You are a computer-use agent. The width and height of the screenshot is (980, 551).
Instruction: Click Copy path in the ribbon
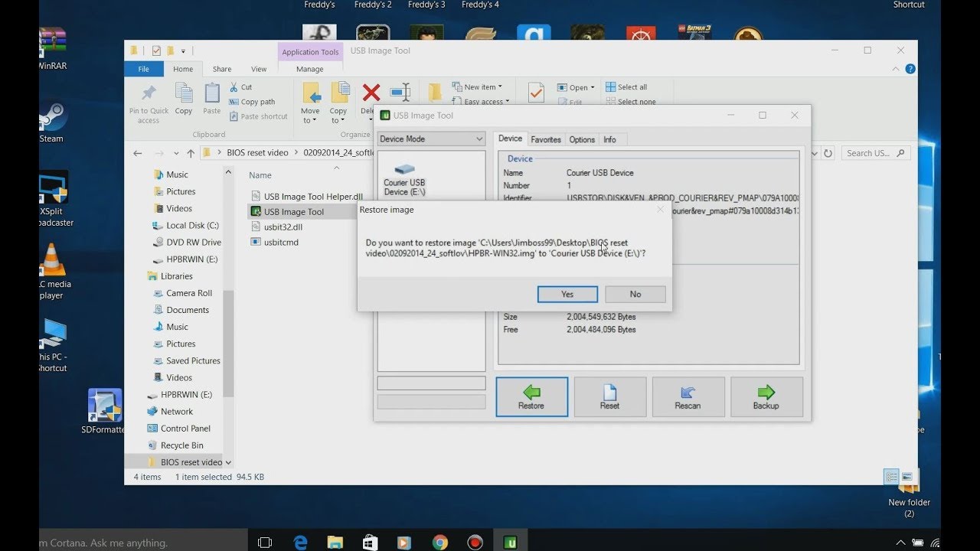[252, 102]
